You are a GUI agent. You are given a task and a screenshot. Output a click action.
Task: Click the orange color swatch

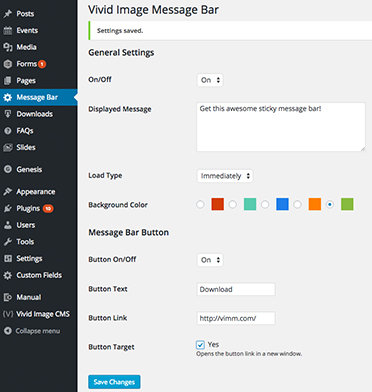tap(315, 204)
